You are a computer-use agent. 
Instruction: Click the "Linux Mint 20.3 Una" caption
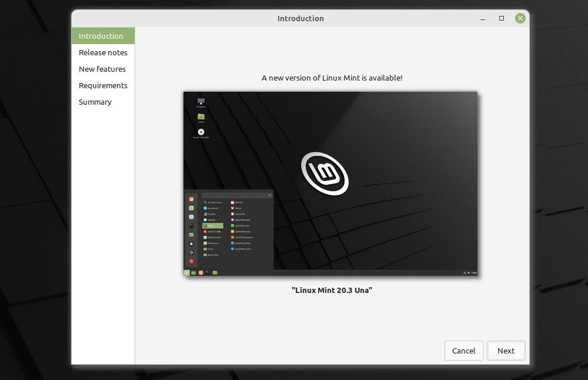pos(332,290)
